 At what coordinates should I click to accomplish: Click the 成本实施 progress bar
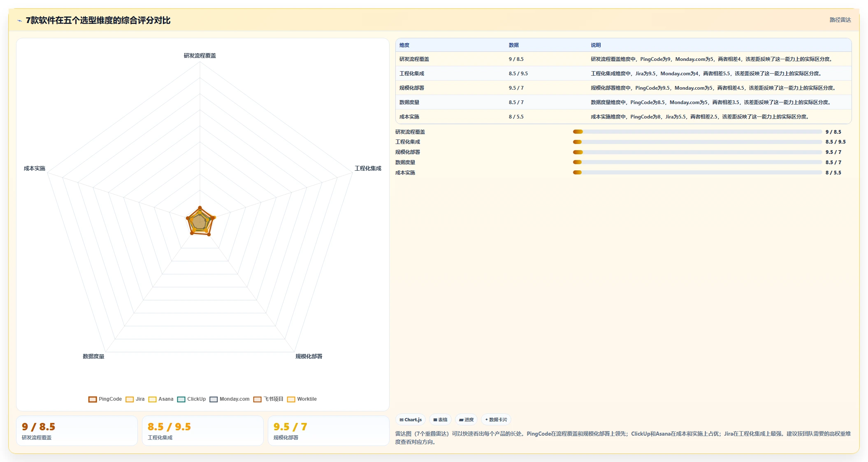(x=697, y=172)
